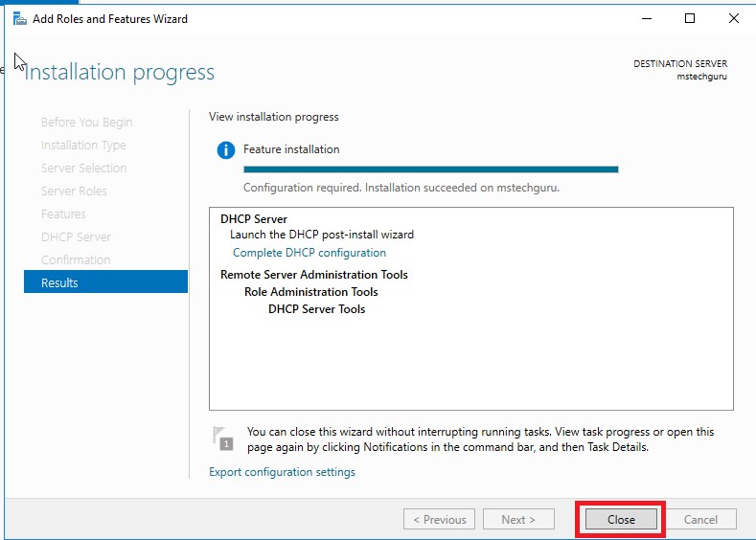Viewport: 756px width, 540px height.
Task: Click the DHCP Server heading in results
Action: (254, 219)
